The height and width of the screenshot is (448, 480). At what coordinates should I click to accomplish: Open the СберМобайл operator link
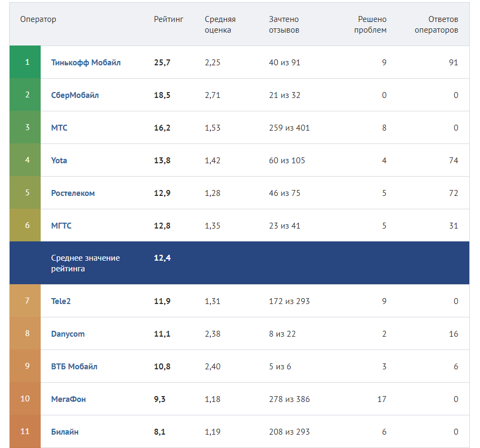(75, 95)
